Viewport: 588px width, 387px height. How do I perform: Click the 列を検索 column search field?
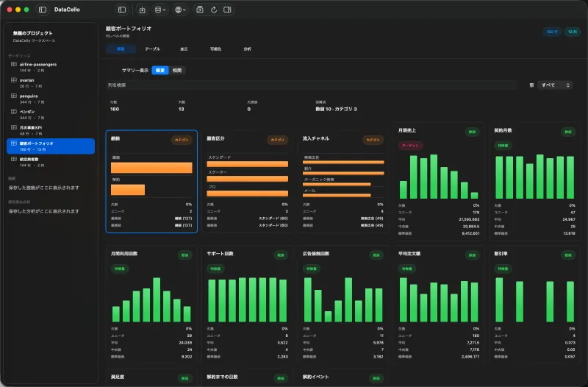click(311, 85)
